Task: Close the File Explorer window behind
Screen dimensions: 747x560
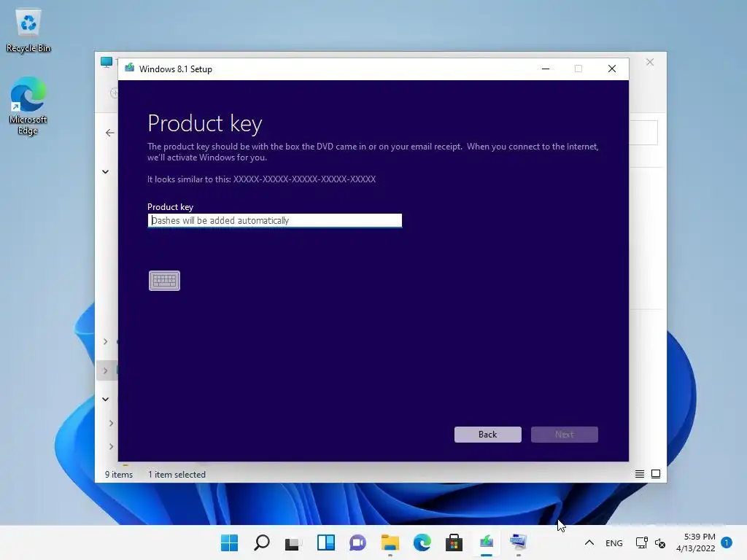Action: point(650,63)
